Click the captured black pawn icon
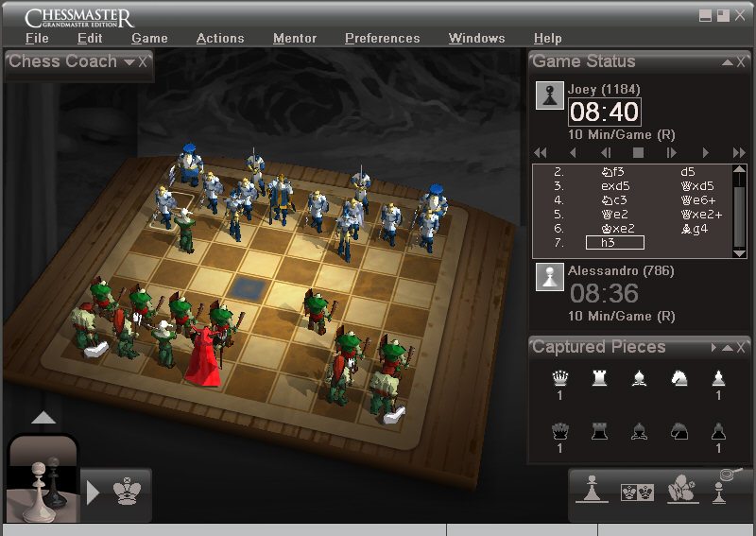The height and width of the screenshot is (536, 756). point(718,431)
